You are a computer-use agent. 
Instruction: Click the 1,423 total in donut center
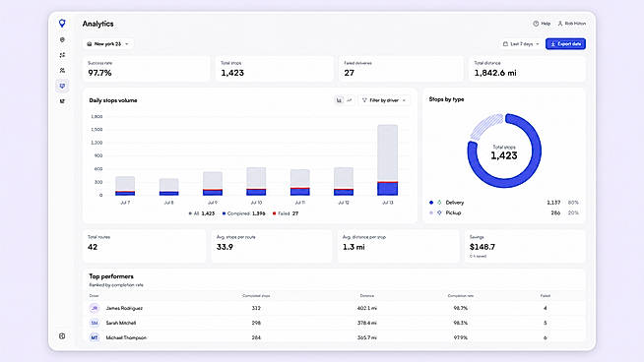point(504,155)
